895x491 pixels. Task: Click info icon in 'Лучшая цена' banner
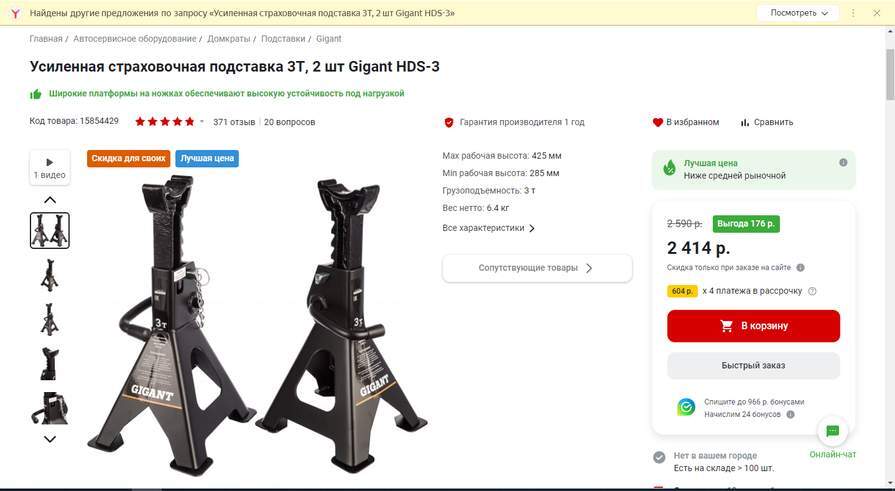pos(843,163)
